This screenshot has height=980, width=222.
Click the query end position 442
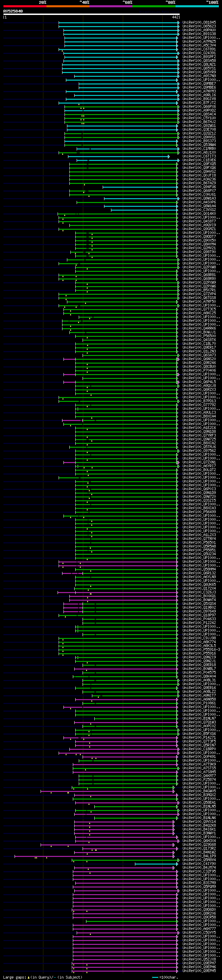pyautogui.click(x=175, y=17)
